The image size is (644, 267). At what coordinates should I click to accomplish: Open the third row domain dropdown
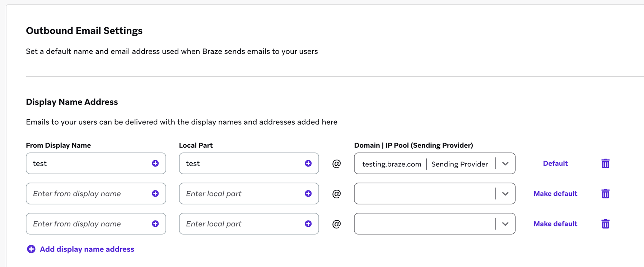[505, 224]
